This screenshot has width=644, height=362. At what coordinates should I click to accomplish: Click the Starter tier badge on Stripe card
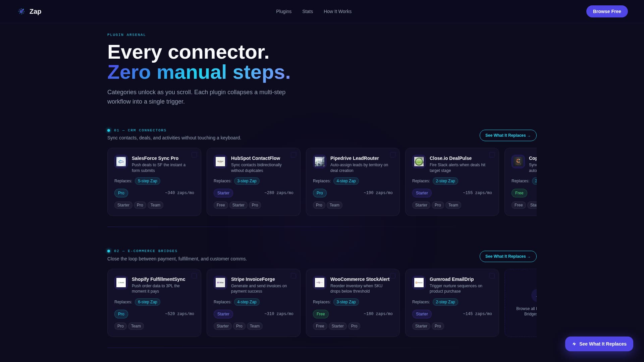coord(223,314)
